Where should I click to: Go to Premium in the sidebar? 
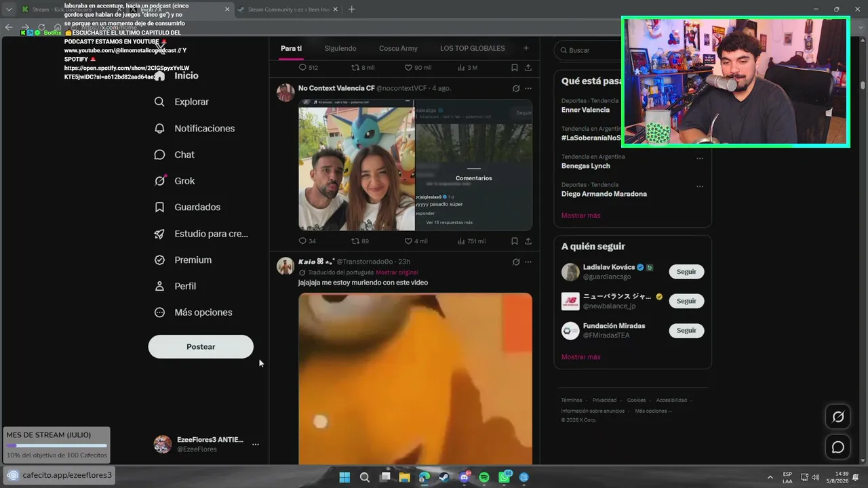coord(183,260)
